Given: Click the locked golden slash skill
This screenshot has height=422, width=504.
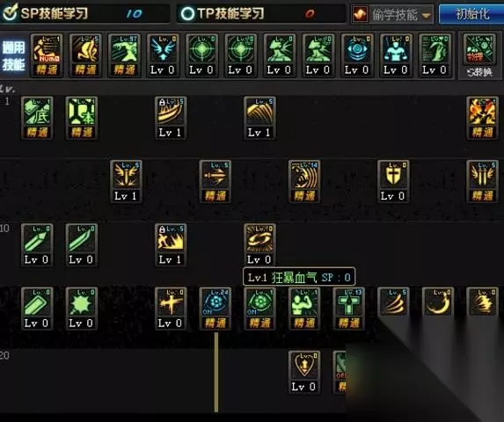Looking at the screenshot, I should pos(171,118).
